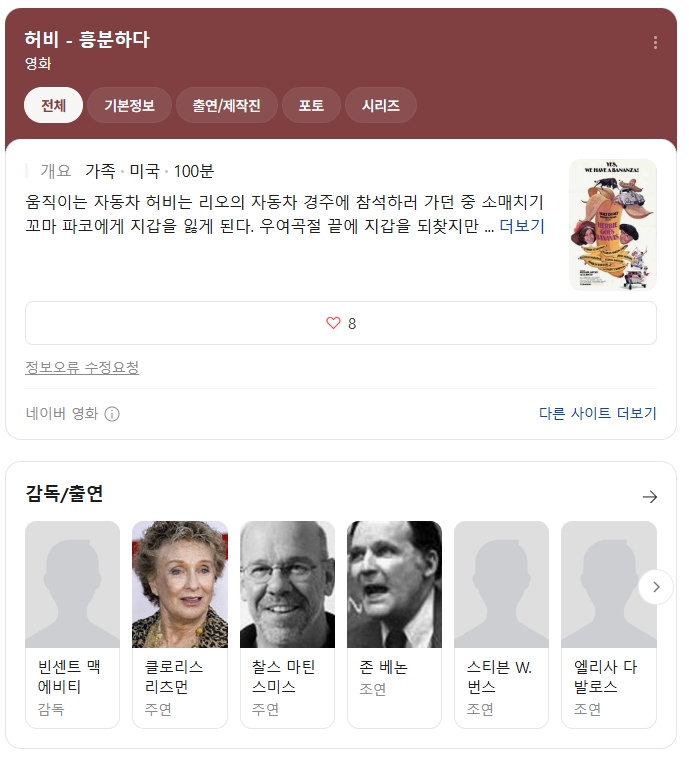Click the 정보오류 수정요청 link
689x773 pixels.
82,367
